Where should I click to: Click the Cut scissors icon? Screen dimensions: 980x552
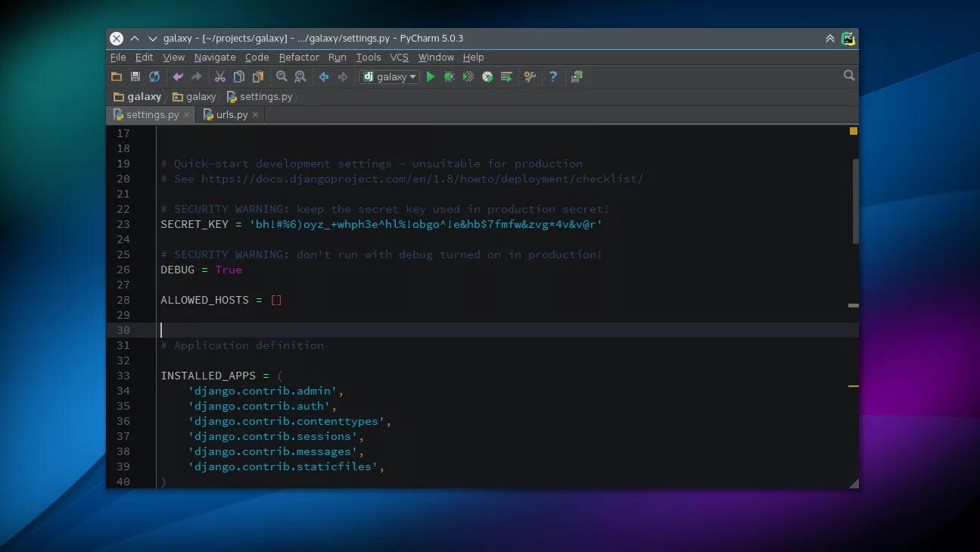pos(220,76)
